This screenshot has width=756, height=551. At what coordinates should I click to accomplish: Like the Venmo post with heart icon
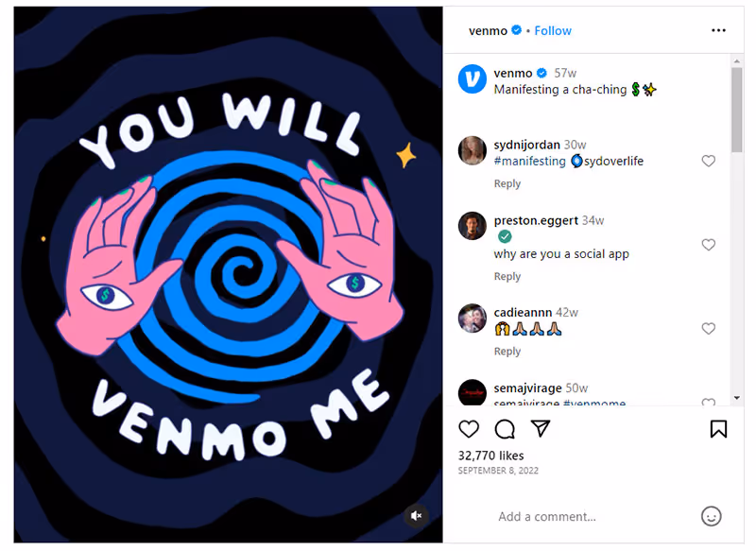pos(468,428)
